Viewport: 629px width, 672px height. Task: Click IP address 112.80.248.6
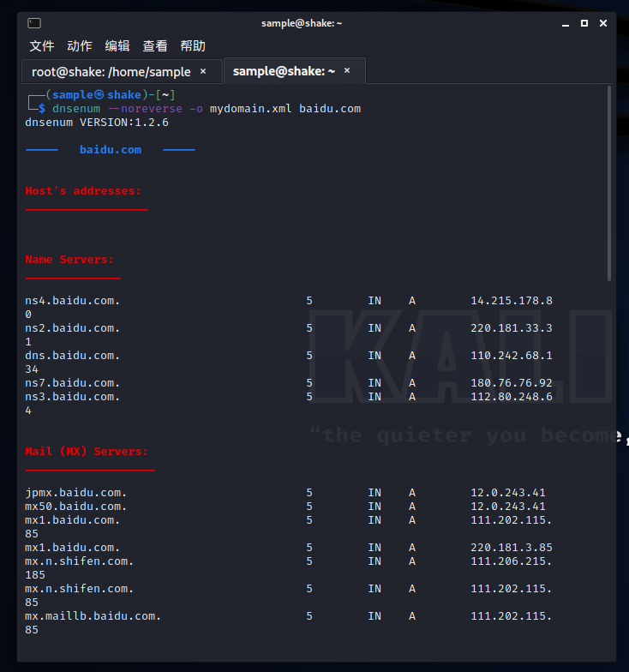pos(512,397)
